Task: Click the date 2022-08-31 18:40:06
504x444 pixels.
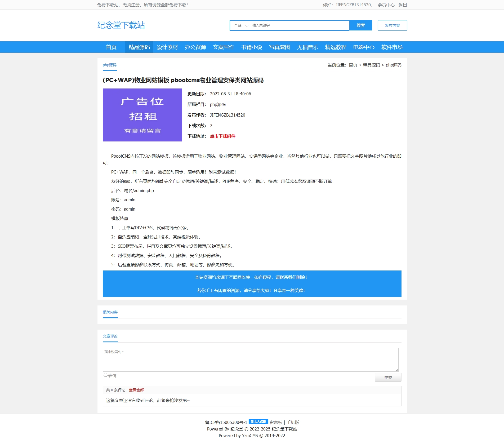Action: (x=230, y=94)
